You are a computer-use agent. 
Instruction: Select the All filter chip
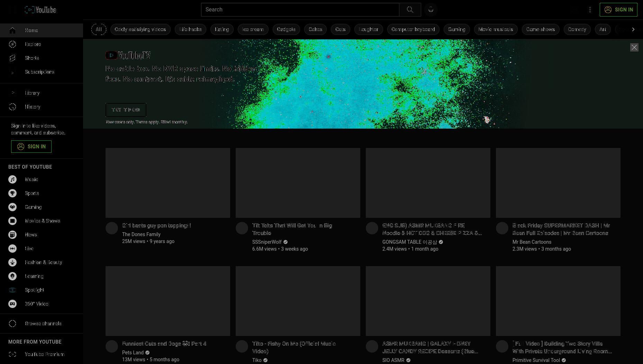(99, 29)
